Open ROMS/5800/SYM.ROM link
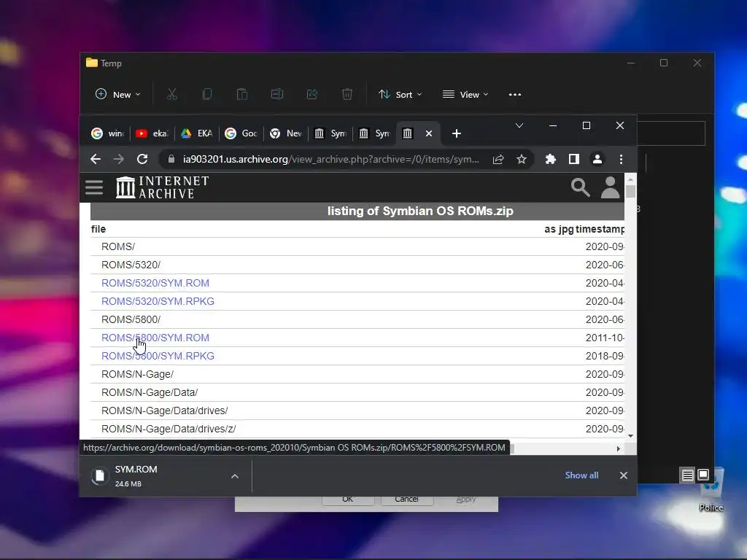 click(x=155, y=338)
